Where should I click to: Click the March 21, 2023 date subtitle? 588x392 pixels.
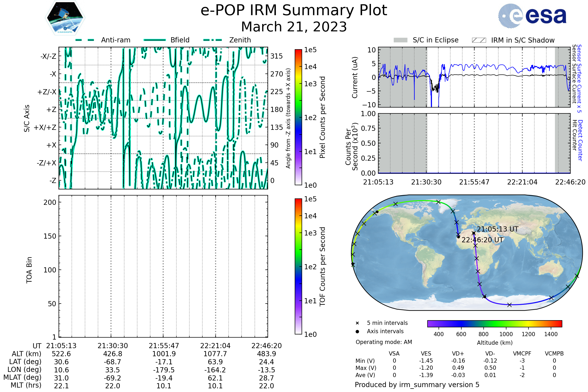[x=294, y=27]
